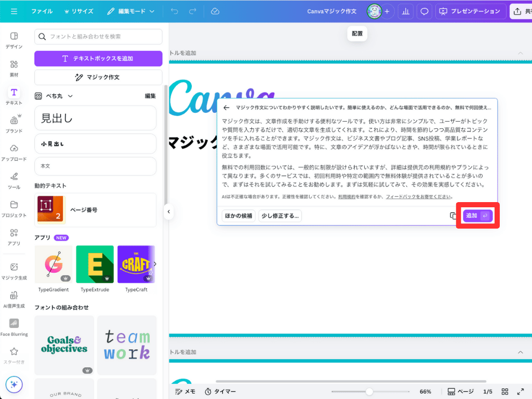
Task: Open the タイマー timer
Action: [x=220, y=392]
